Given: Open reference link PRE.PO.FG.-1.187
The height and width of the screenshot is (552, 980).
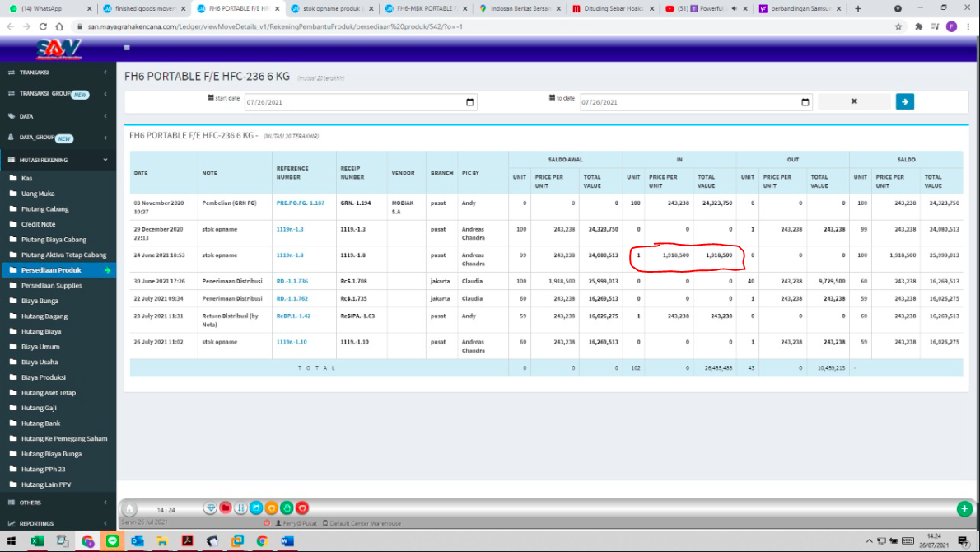Looking at the screenshot, I should (300, 203).
